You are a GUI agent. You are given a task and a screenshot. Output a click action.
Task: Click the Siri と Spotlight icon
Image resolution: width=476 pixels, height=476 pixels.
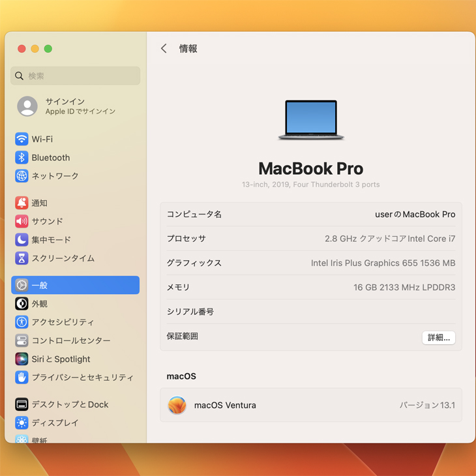(22, 359)
